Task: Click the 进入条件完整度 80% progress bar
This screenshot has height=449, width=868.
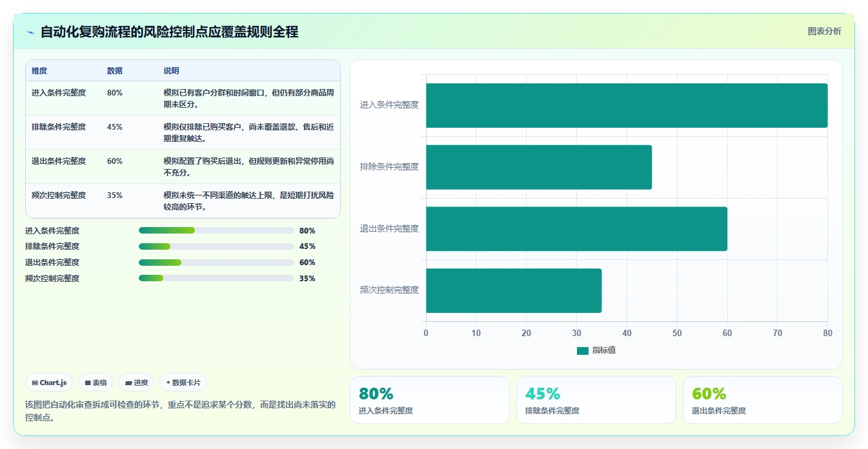Action: [216, 230]
